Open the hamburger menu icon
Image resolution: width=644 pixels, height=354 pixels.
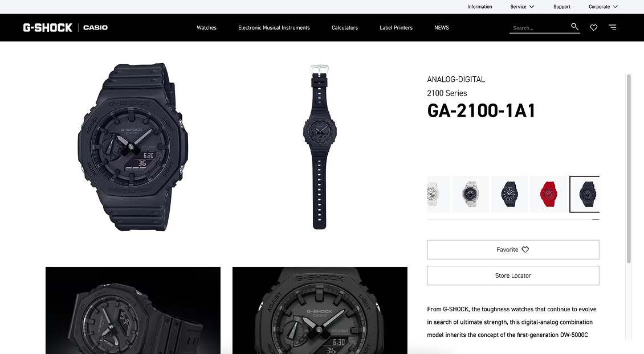(613, 27)
